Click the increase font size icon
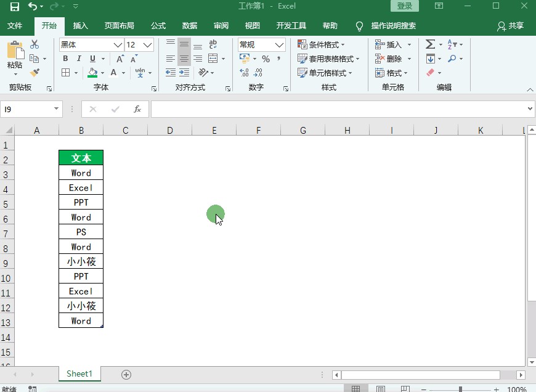This screenshot has width=536, height=392. click(x=121, y=59)
